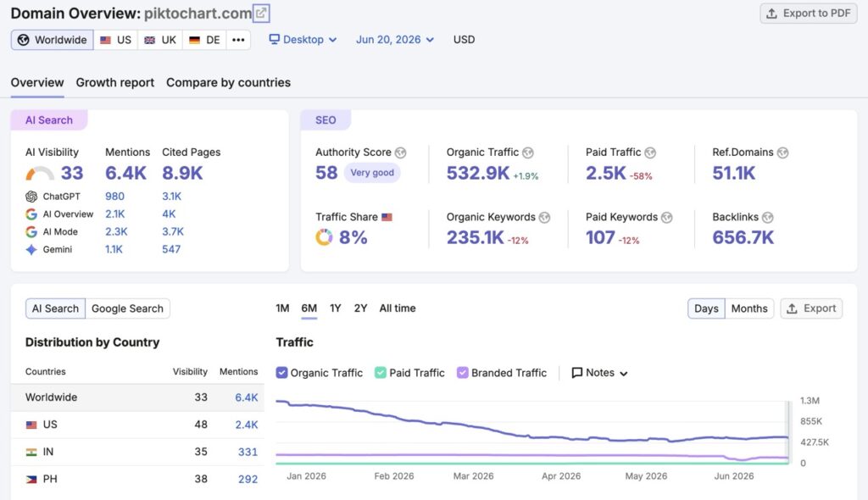Click the US mentions value 2.4K

pos(247,425)
